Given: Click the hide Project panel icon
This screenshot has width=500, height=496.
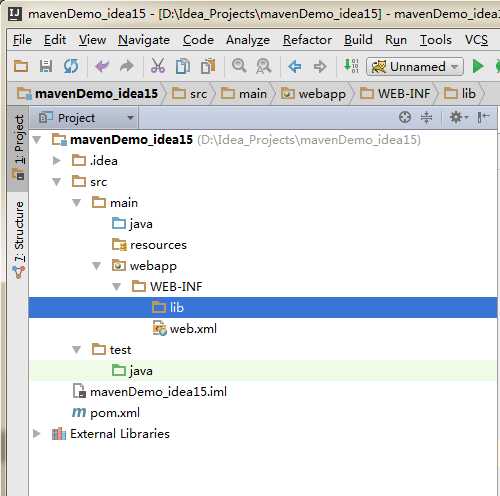Looking at the screenshot, I should (483, 117).
